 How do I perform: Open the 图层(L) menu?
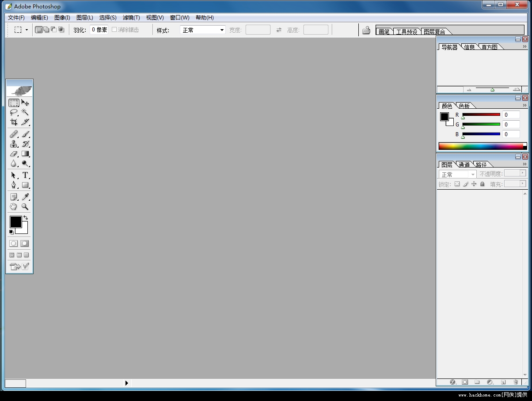85,18
